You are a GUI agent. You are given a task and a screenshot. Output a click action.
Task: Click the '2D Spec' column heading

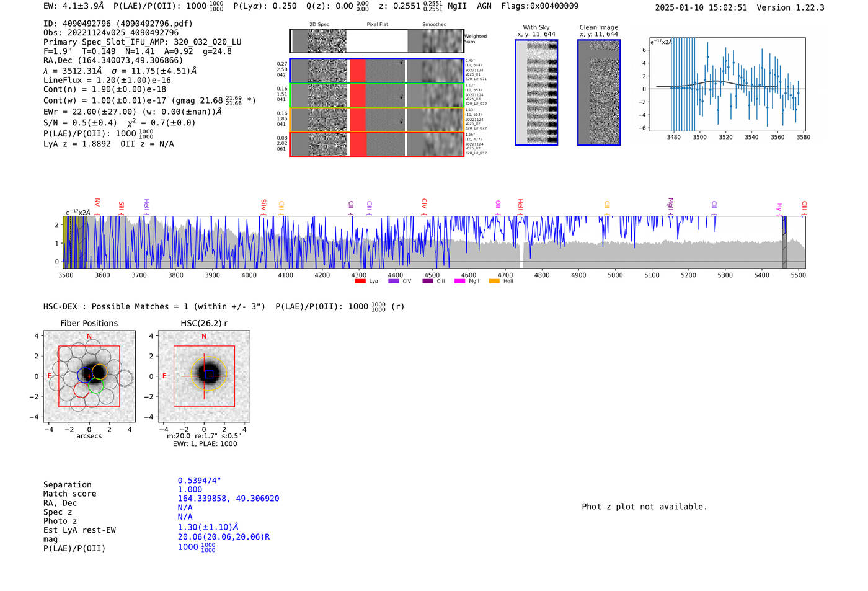[319, 24]
